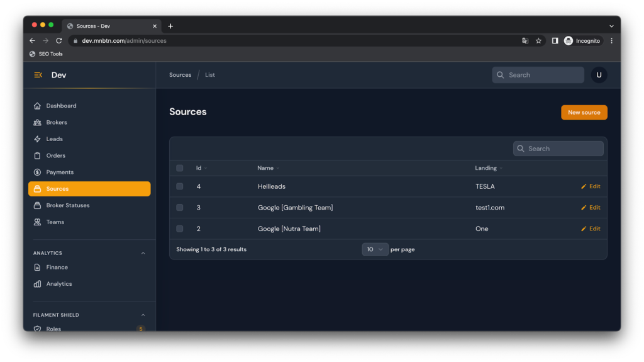Click the sidebar collapse hamburger icon
This screenshot has width=644, height=362.
click(x=38, y=75)
